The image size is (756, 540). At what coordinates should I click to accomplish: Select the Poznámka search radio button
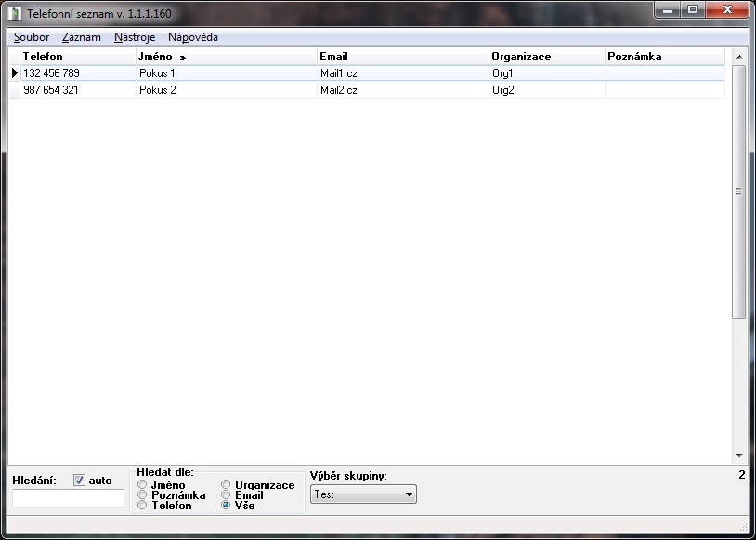click(142, 494)
